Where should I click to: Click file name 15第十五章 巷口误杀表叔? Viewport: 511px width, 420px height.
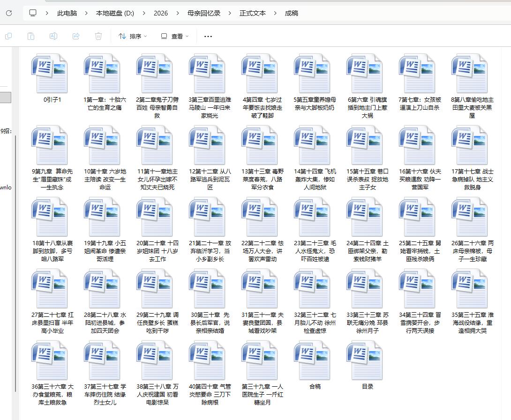tap(367, 179)
